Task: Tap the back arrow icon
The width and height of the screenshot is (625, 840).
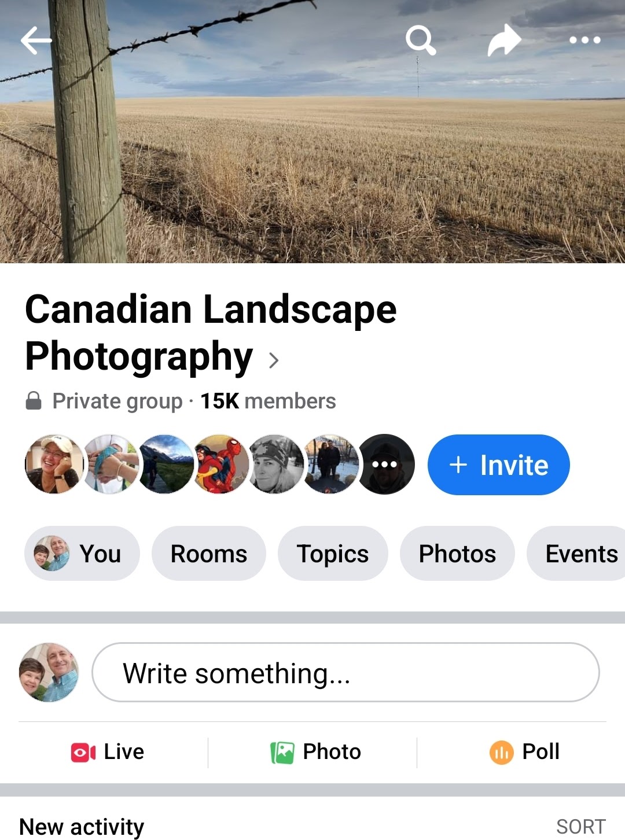Action: pos(36,40)
